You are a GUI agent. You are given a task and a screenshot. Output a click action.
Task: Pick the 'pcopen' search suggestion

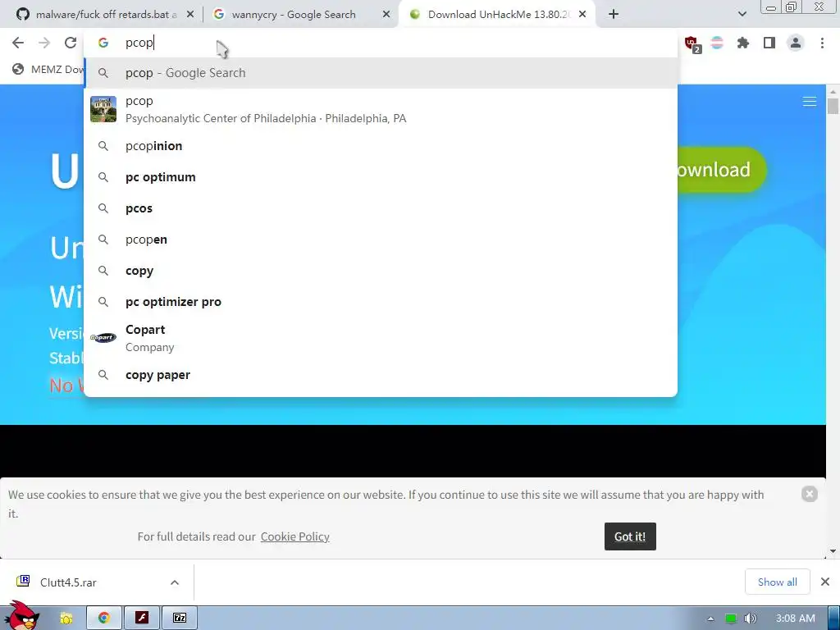pos(381,240)
